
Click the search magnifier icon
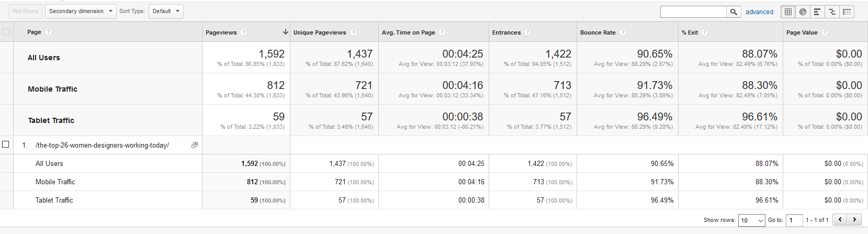click(734, 12)
